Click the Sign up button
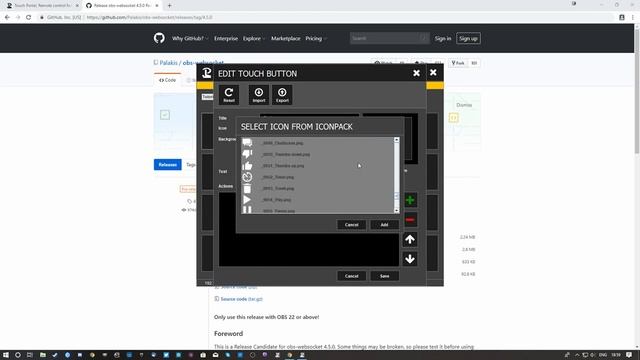 468,38
